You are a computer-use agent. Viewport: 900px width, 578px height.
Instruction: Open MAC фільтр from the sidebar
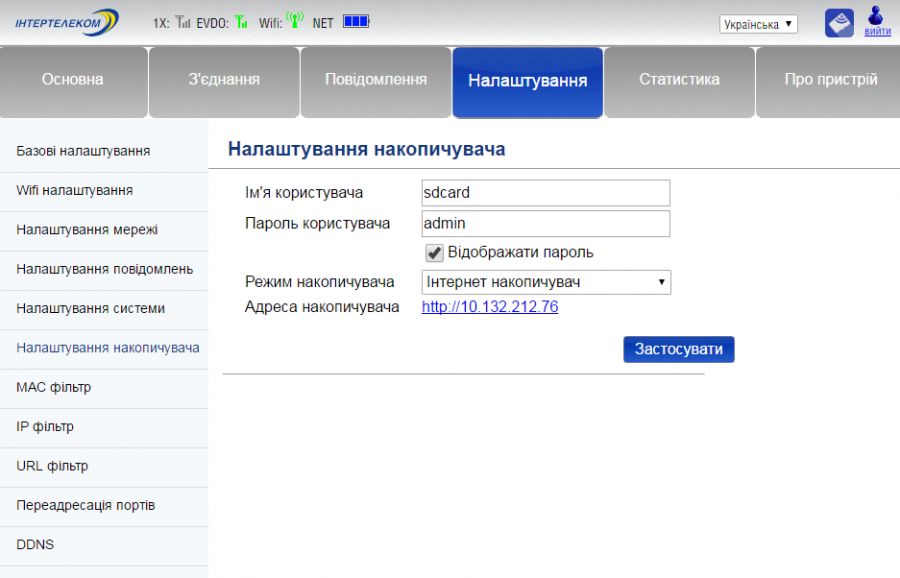pos(53,387)
